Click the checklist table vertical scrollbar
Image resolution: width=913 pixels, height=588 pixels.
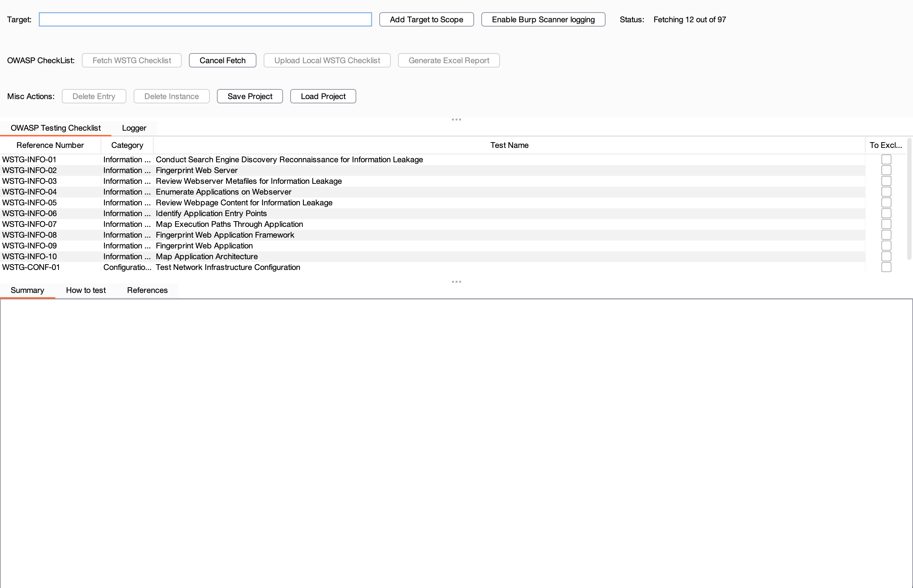(909, 199)
